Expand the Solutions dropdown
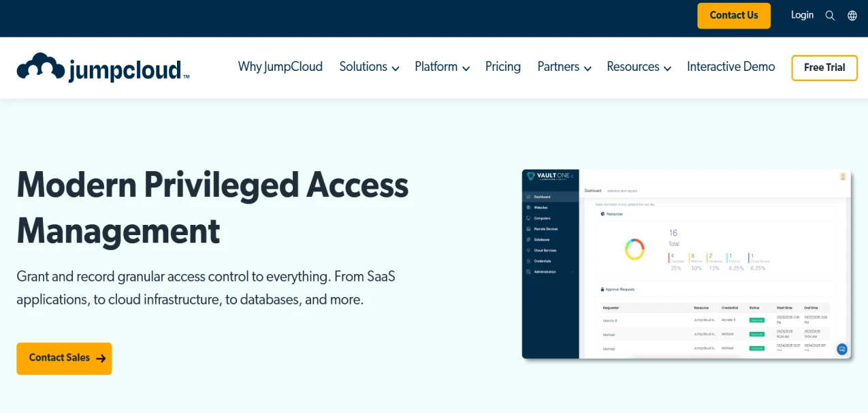 click(369, 67)
